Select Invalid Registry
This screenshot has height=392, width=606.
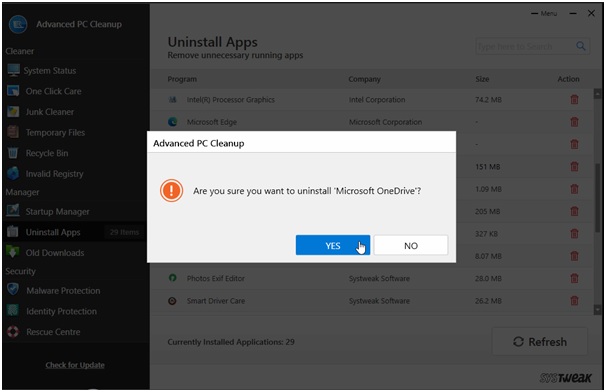pyautogui.click(x=54, y=174)
